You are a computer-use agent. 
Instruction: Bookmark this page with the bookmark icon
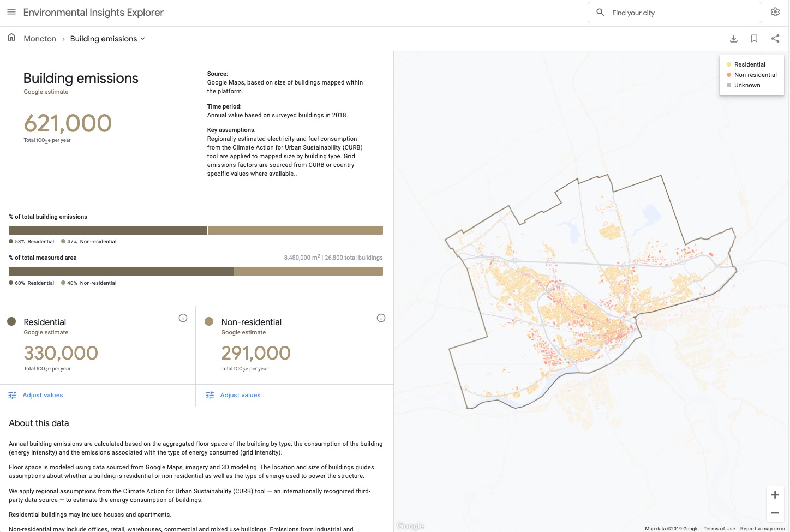point(754,39)
